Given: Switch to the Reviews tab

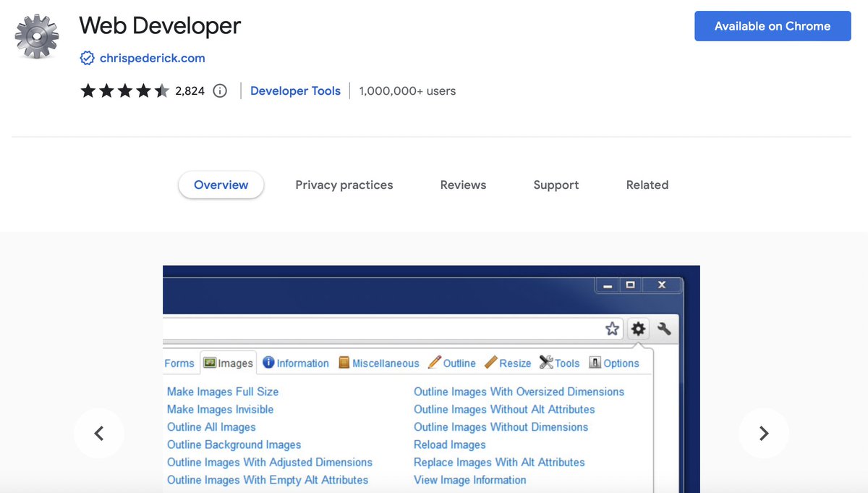Looking at the screenshot, I should 463,185.
